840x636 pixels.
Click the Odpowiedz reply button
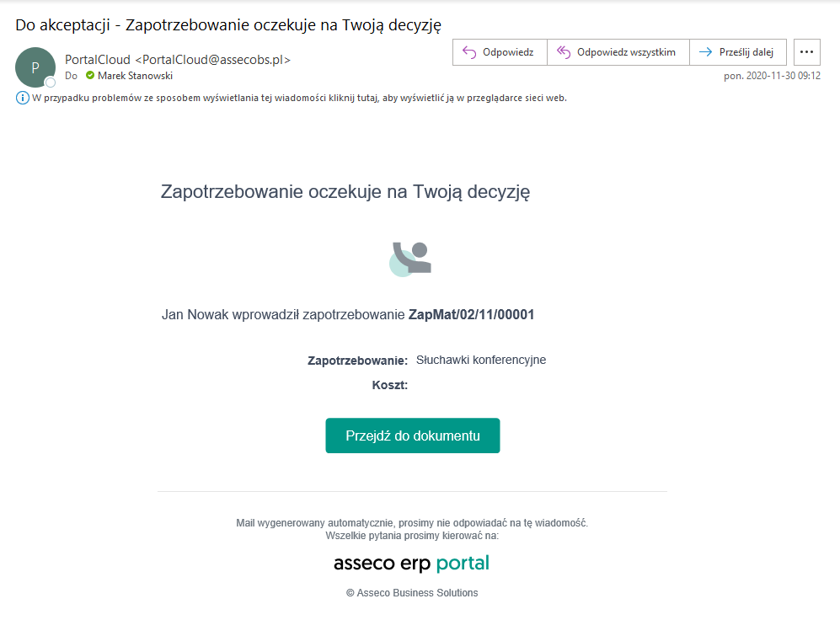(x=500, y=52)
